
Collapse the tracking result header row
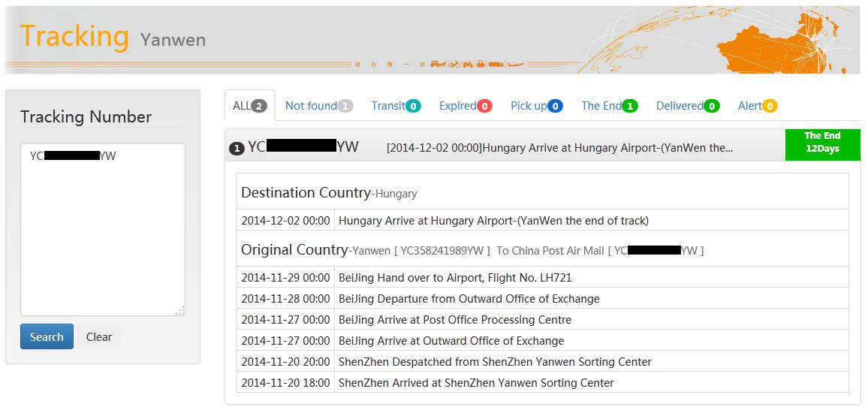505,148
